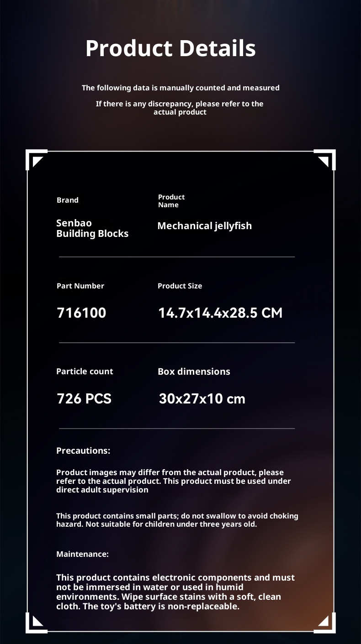Select part number 716100

(81, 313)
